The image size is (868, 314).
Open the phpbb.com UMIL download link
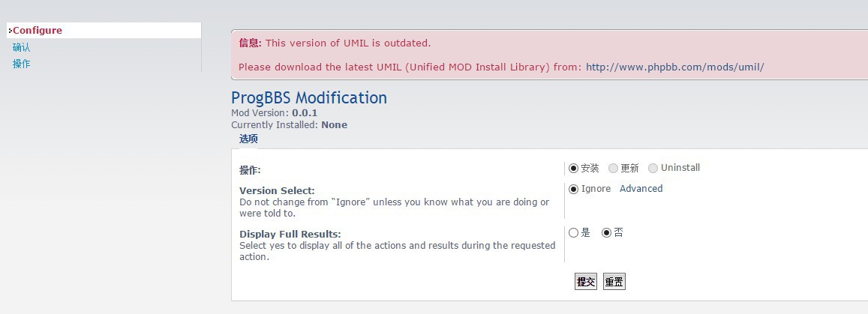674,67
